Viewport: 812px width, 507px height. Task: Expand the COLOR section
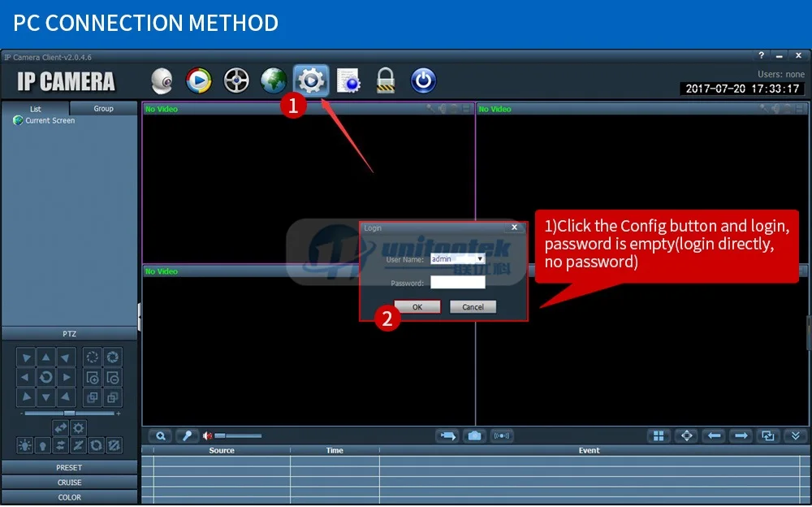click(69, 498)
